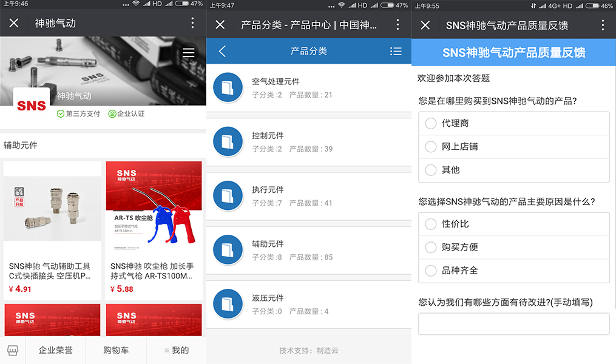Go back using the chevron in 产品分类 header

pos(222,51)
